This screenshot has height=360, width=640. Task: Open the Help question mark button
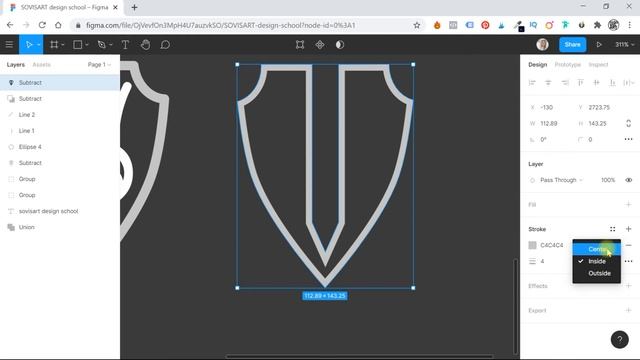(x=620, y=339)
